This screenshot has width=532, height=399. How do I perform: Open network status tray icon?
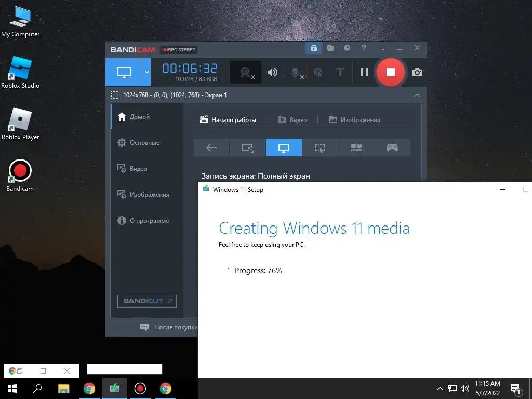pos(453,389)
